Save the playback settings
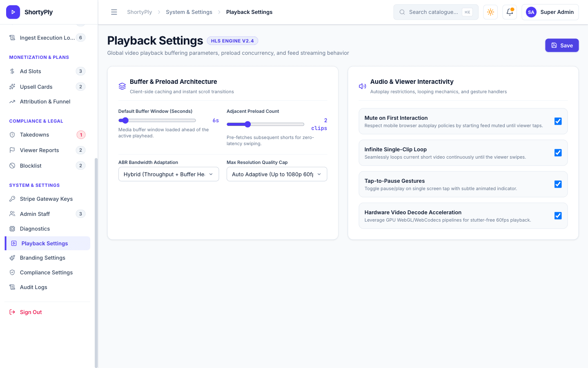588x368 pixels. click(x=562, y=45)
